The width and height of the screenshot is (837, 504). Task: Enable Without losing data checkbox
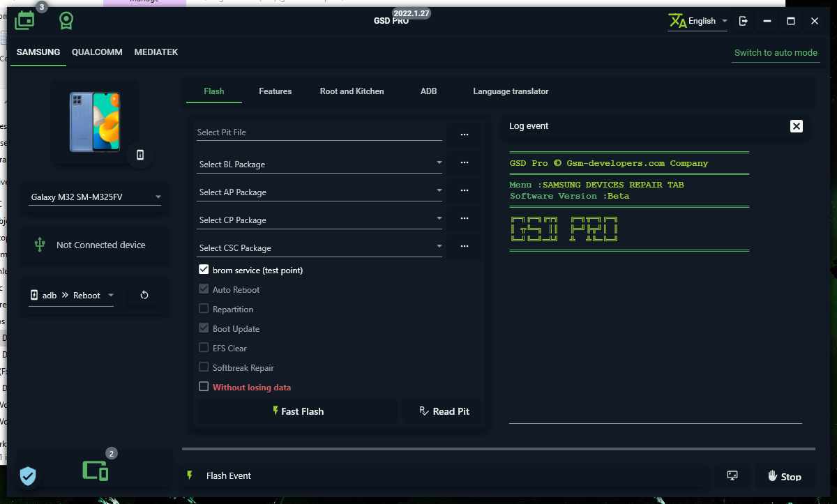[x=204, y=387]
